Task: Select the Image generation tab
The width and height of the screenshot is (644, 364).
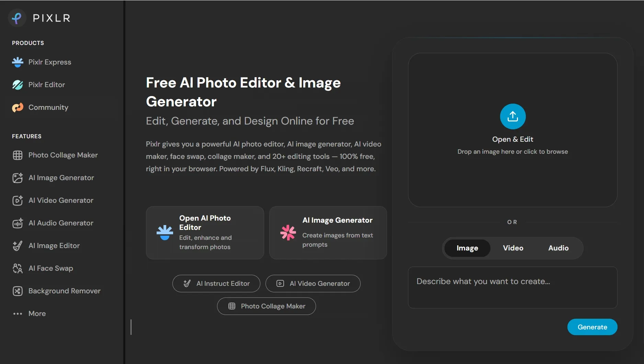Action: 467,248
